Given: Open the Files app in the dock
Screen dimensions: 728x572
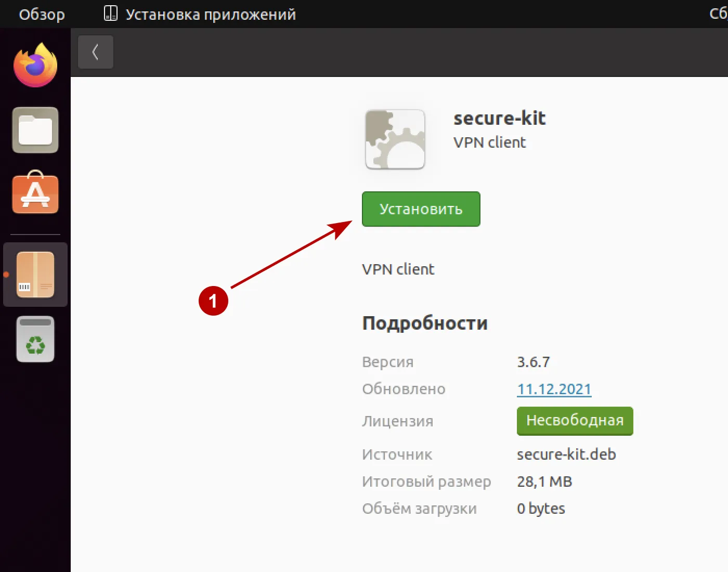Looking at the screenshot, I should point(35,130).
